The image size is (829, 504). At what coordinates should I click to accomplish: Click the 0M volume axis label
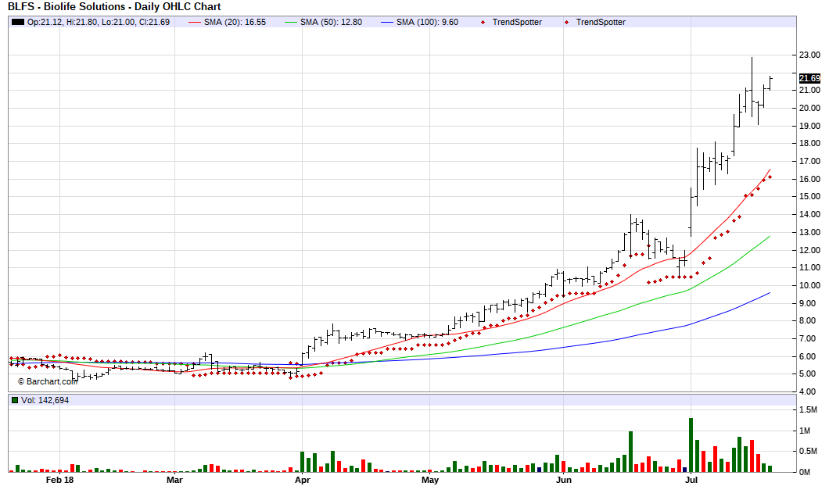coord(805,472)
